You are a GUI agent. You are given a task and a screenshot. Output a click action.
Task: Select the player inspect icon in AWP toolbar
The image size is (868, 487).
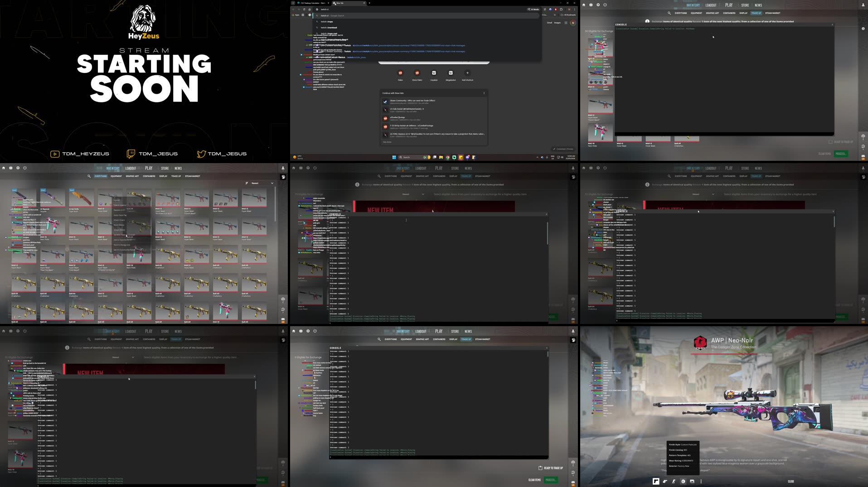pyautogui.click(x=674, y=482)
